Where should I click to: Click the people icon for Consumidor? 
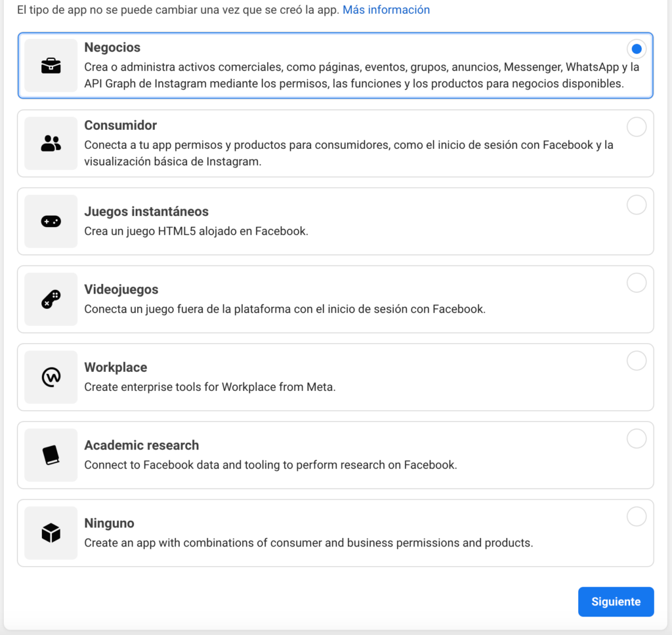tap(51, 144)
